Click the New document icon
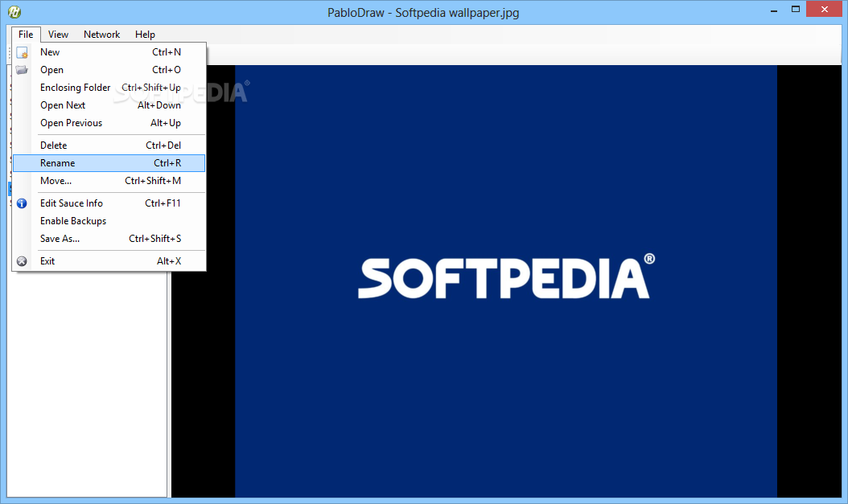848x504 pixels. point(22,52)
